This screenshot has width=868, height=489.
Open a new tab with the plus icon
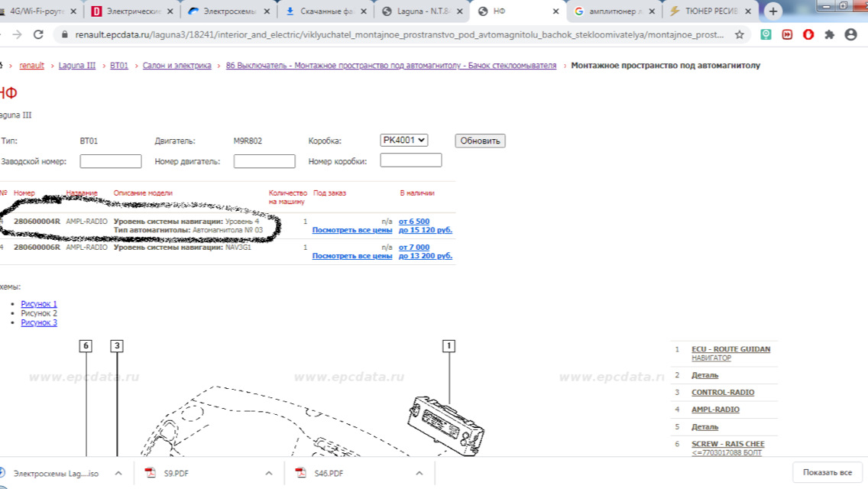click(772, 11)
